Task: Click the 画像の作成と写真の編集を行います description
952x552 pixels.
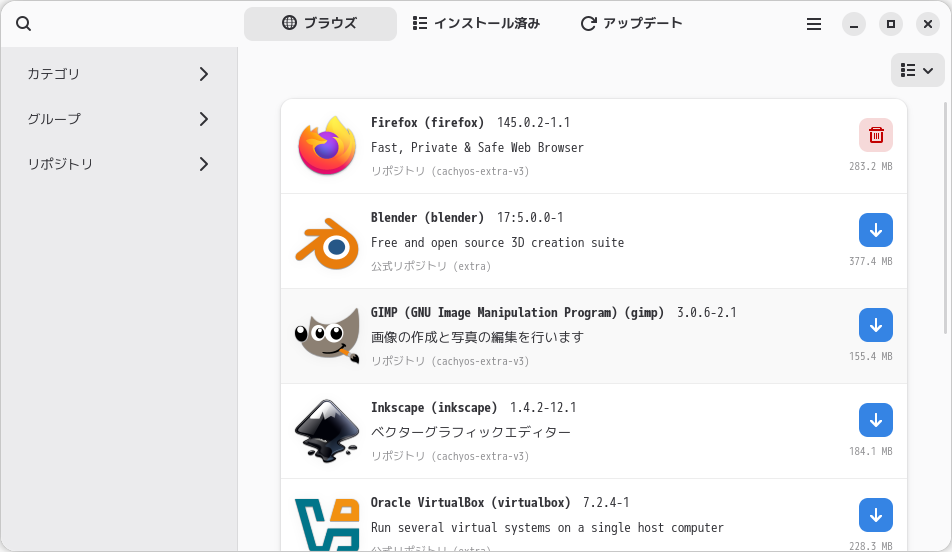Action: 477,337
